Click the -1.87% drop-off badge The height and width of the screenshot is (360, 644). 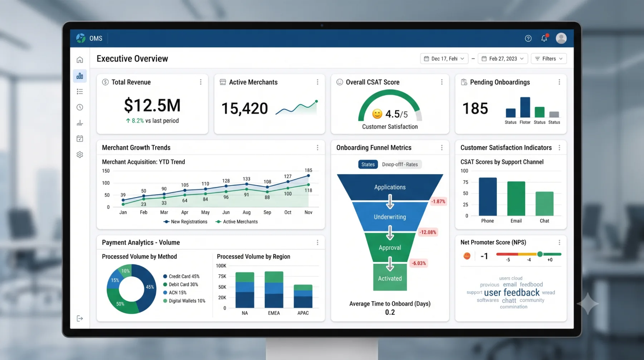click(438, 201)
